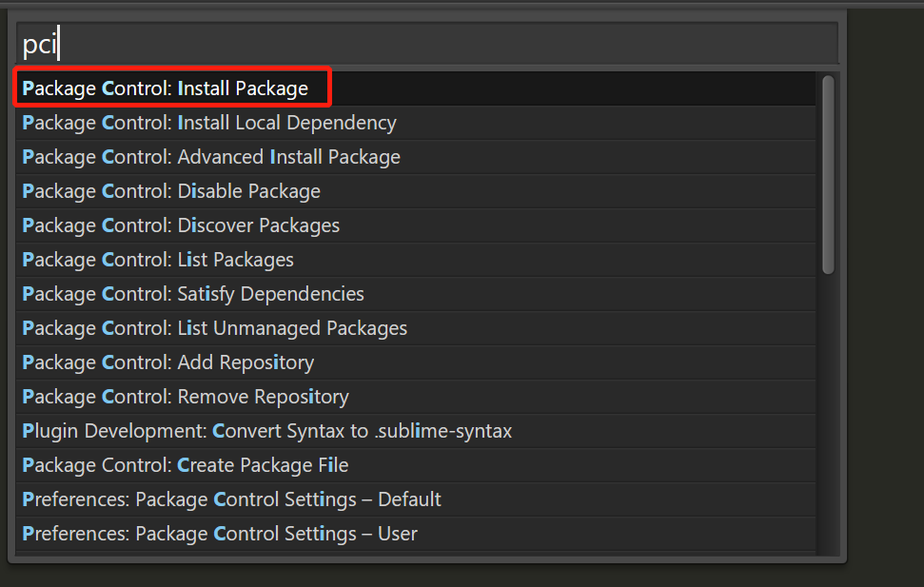Click the command list vertical scrollbar thumb
Screen dimensions: 924x587
click(x=828, y=174)
